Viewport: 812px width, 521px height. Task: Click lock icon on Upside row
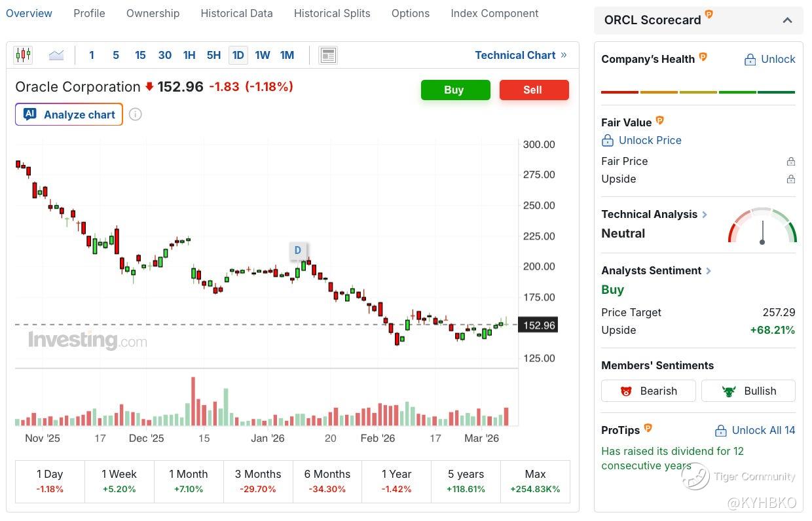(x=790, y=179)
